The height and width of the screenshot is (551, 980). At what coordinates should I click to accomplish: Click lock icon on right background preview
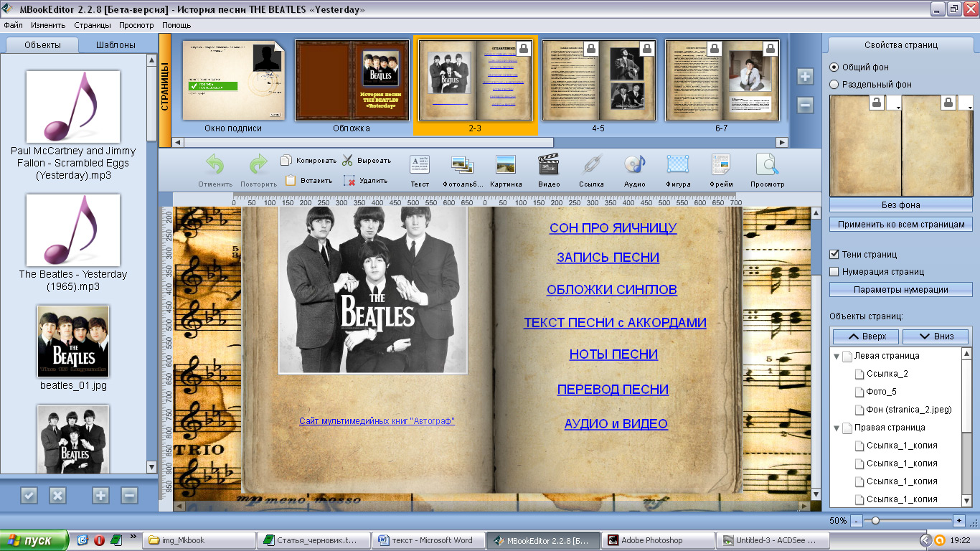pyautogui.click(x=949, y=103)
